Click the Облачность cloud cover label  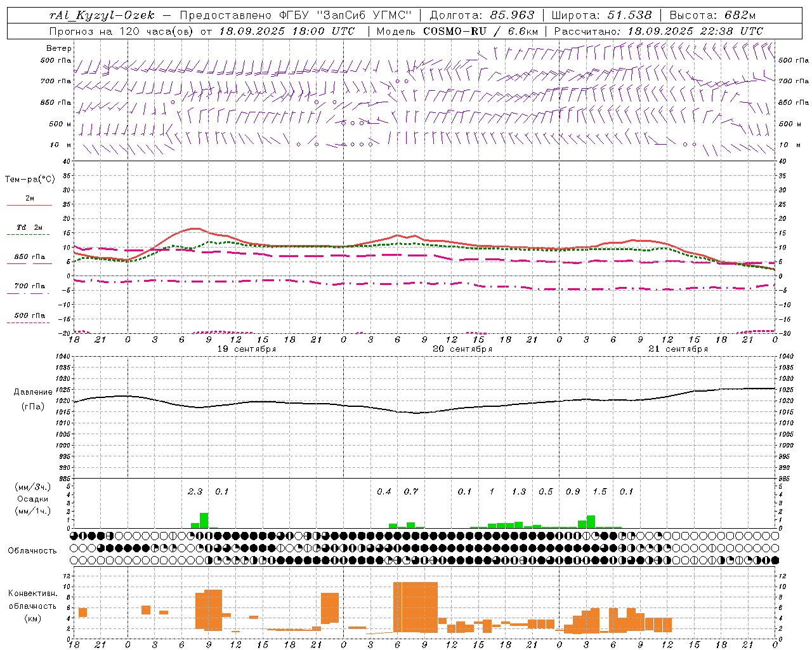[32, 551]
